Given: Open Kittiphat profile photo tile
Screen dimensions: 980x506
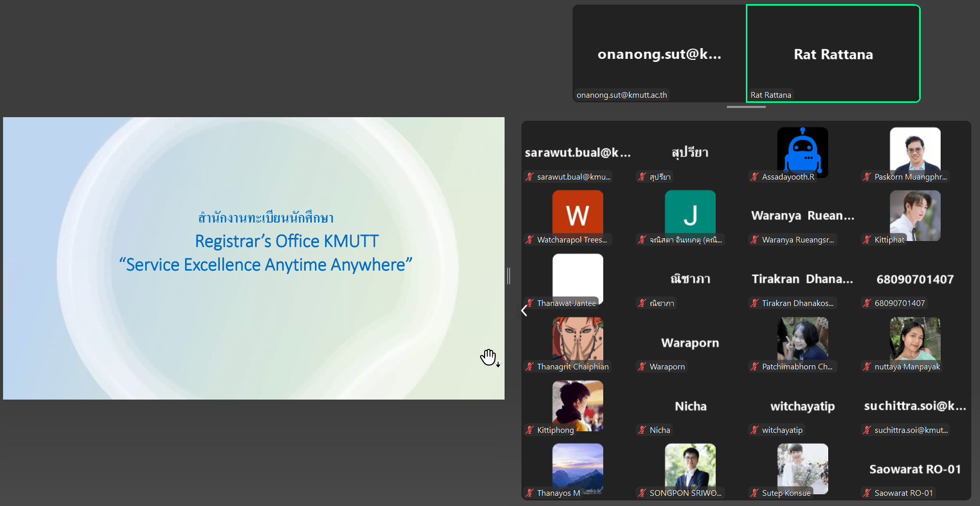Looking at the screenshot, I should (915, 215).
